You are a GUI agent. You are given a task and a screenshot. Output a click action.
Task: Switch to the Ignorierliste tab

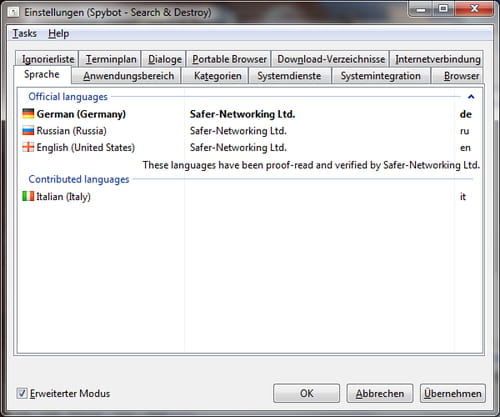click(48, 59)
